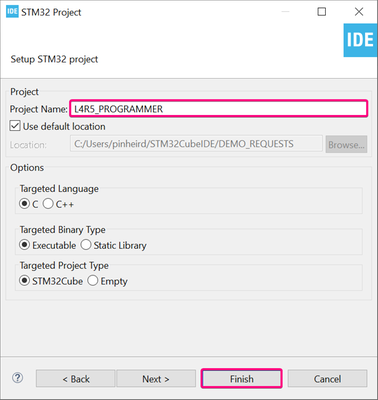The height and width of the screenshot is (400, 378).
Task: Click the Location path field
Action: 196,144
